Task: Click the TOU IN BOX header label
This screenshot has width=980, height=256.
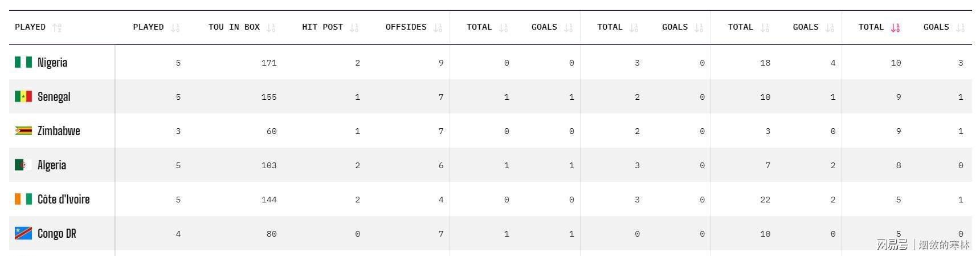Action: (x=234, y=27)
